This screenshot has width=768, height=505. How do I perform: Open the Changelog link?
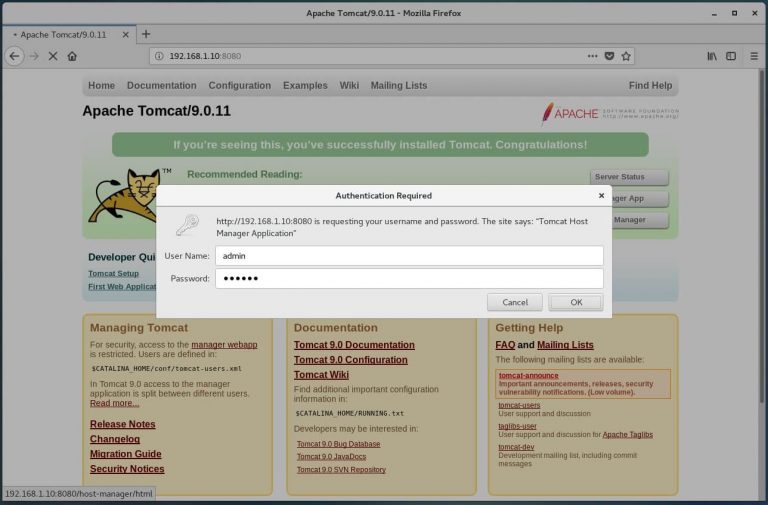pos(115,439)
